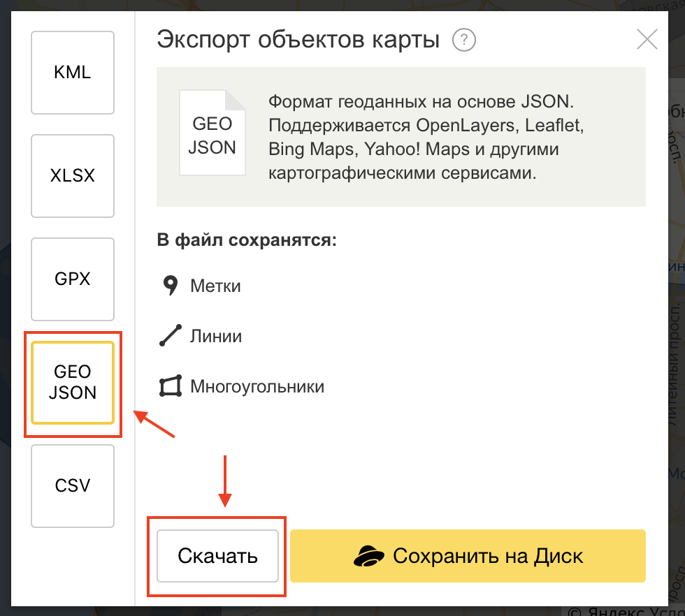The height and width of the screenshot is (616, 685).
Task: Click the Линии label
Action: 216,336
